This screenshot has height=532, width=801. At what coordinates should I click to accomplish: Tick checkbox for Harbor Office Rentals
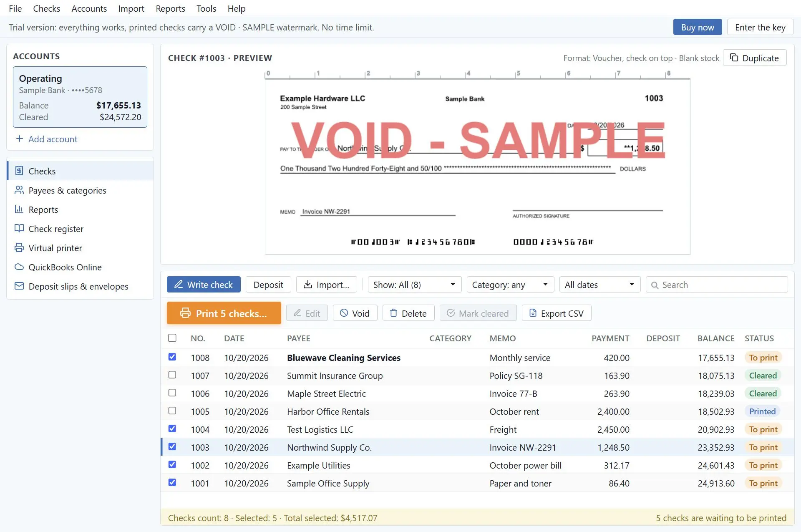click(172, 411)
